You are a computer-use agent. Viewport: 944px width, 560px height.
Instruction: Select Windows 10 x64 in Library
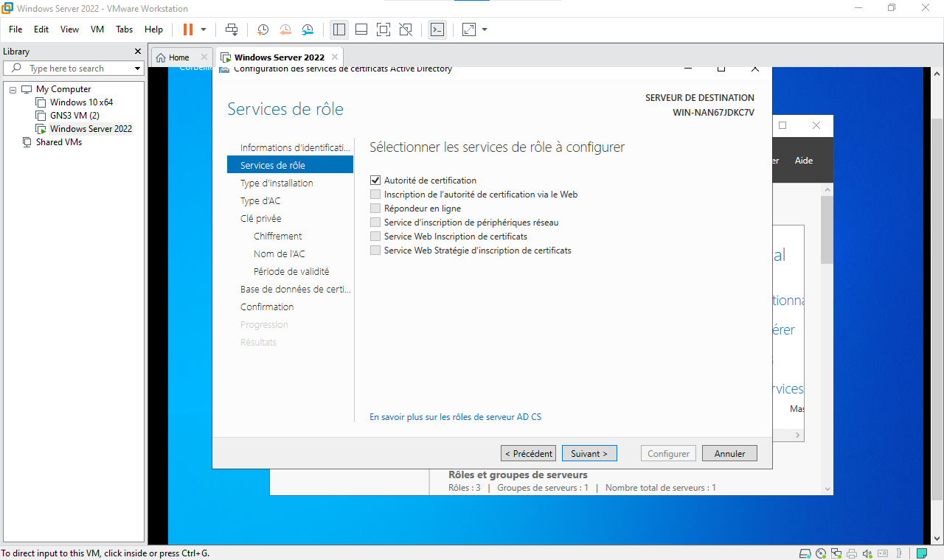[81, 102]
